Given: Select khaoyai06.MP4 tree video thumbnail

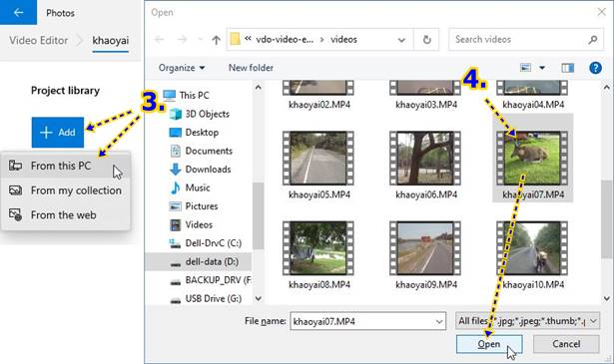Looking at the screenshot, I should point(425,159).
